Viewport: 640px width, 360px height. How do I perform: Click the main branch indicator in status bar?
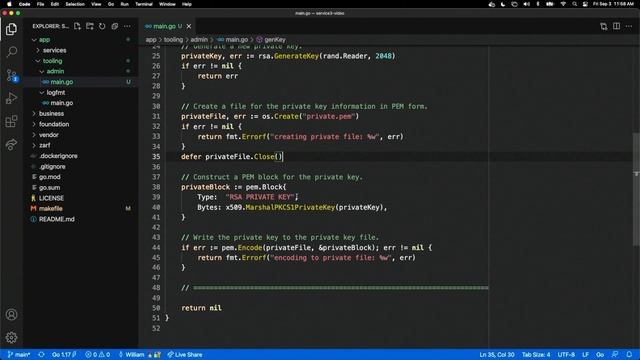point(19,355)
